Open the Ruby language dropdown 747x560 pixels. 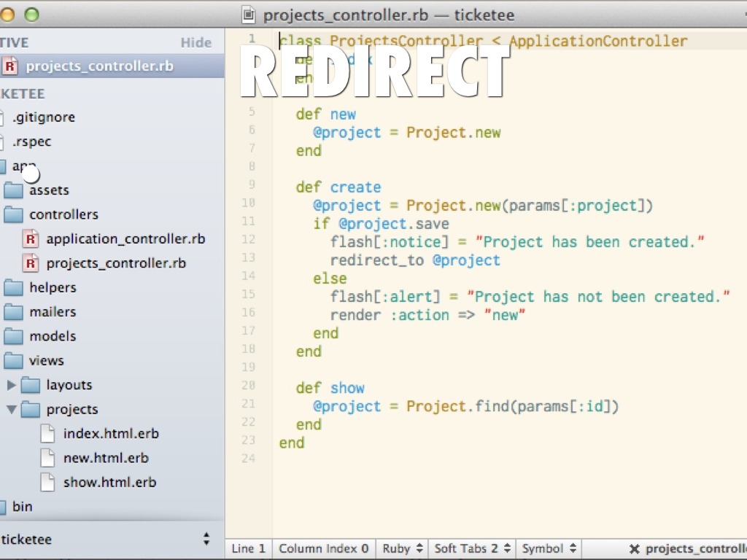403,548
